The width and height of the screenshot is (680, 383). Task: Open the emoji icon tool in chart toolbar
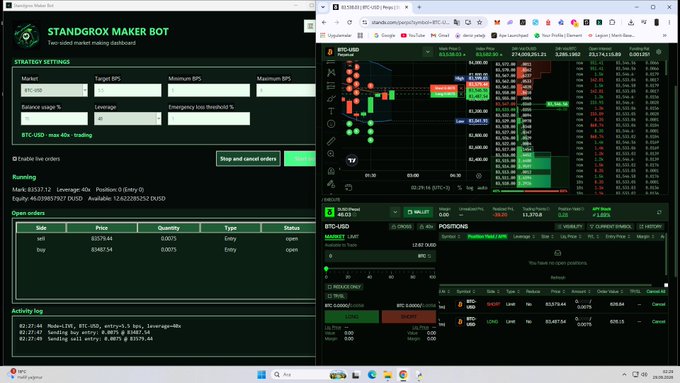point(331,124)
